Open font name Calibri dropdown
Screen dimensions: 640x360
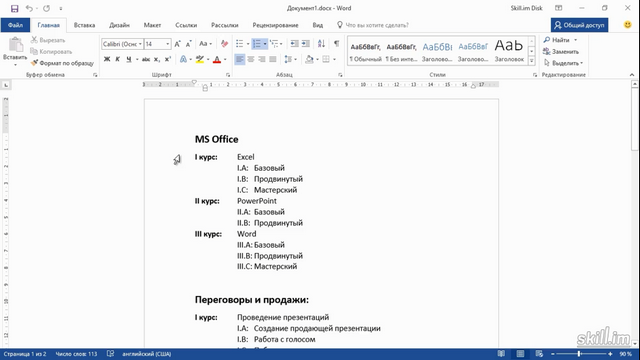pos(140,44)
